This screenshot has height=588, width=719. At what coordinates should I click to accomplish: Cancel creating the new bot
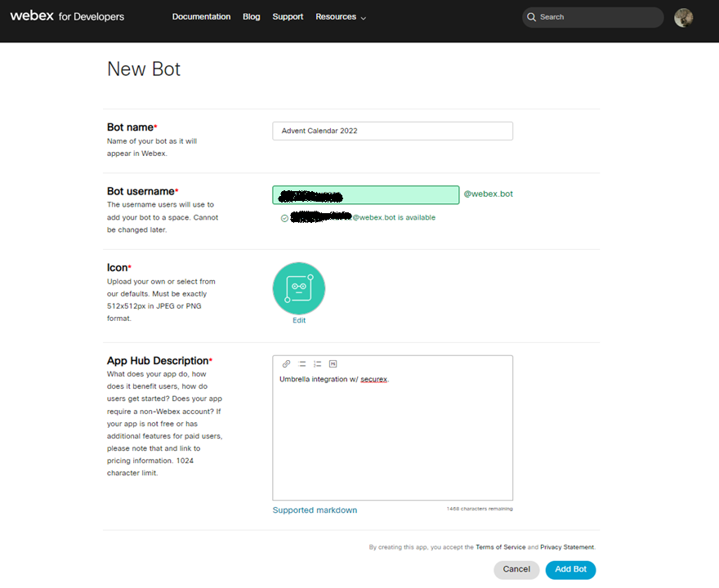[516, 569]
